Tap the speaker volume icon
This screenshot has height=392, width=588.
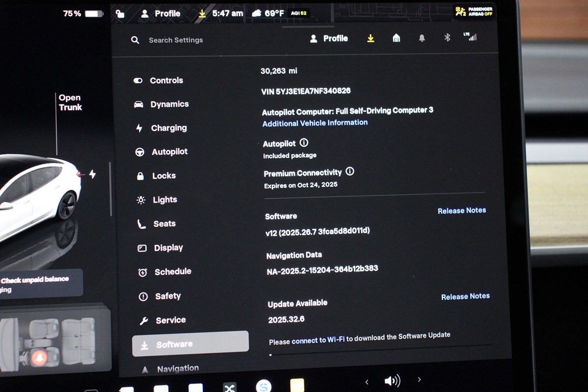pos(392,381)
